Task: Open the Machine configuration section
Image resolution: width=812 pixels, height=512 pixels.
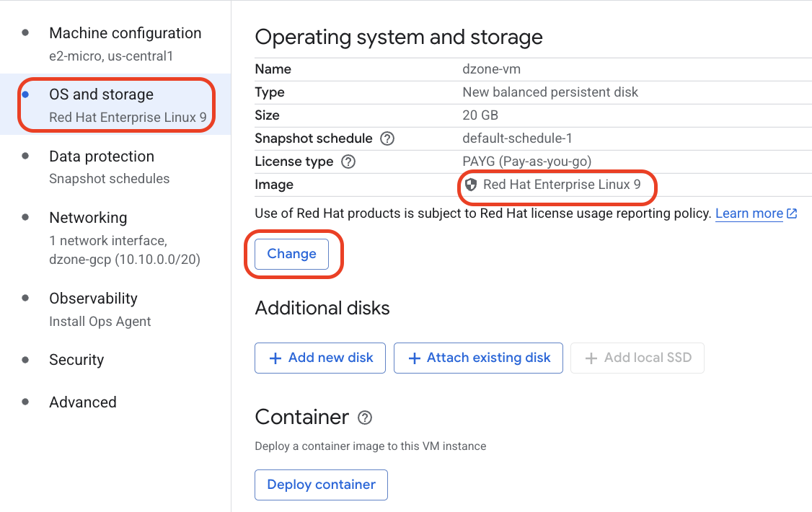Action: 115,43
